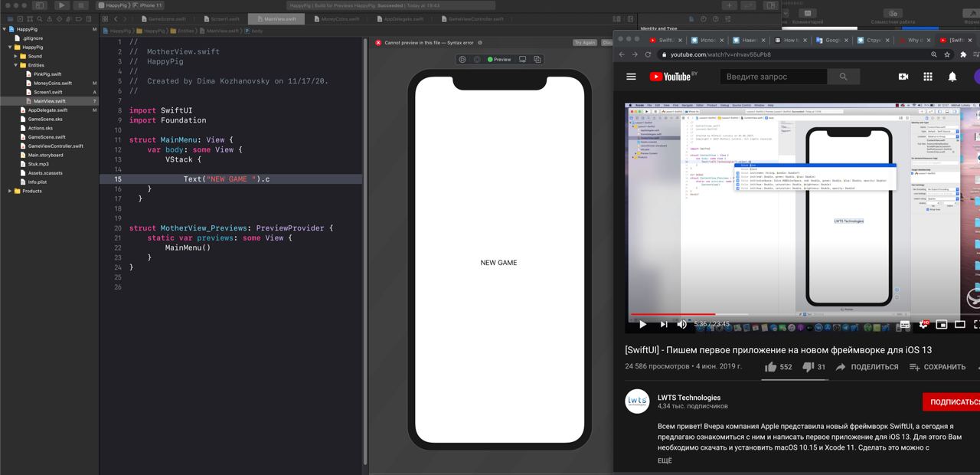Viewport: 980px width, 475px height.
Task: Switch to GameViewController.swift editor tab
Action: [472, 18]
